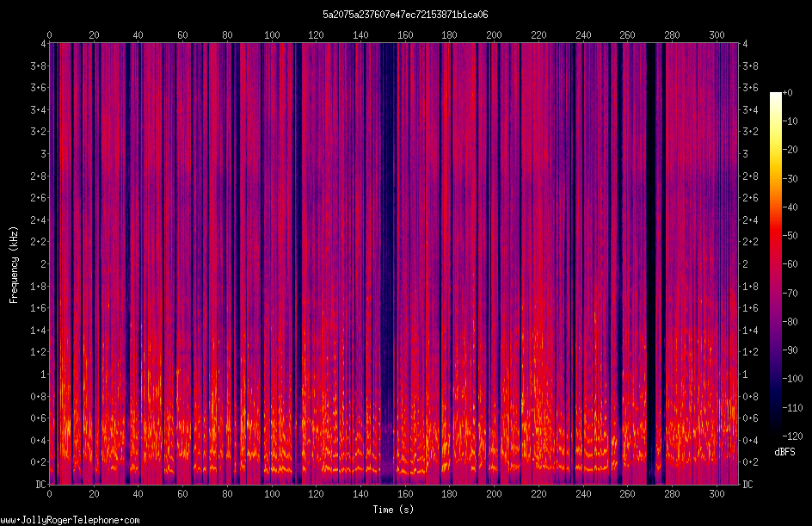Screen dimensions: 812x526
Task: Click the "-50" label on the dBFS scale
Action: [x=790, y=236]
